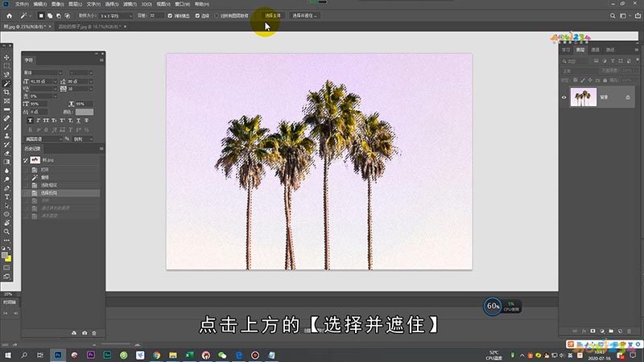Choose Intersect with selection mode icon
This screenshot has height=362, width=644.
coord(68,15)
